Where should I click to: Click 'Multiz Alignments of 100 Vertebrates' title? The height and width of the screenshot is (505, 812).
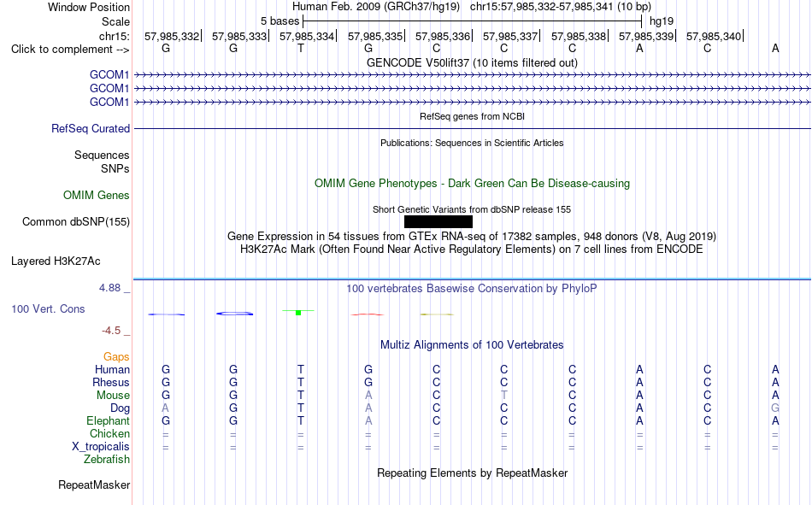[472, 345]
